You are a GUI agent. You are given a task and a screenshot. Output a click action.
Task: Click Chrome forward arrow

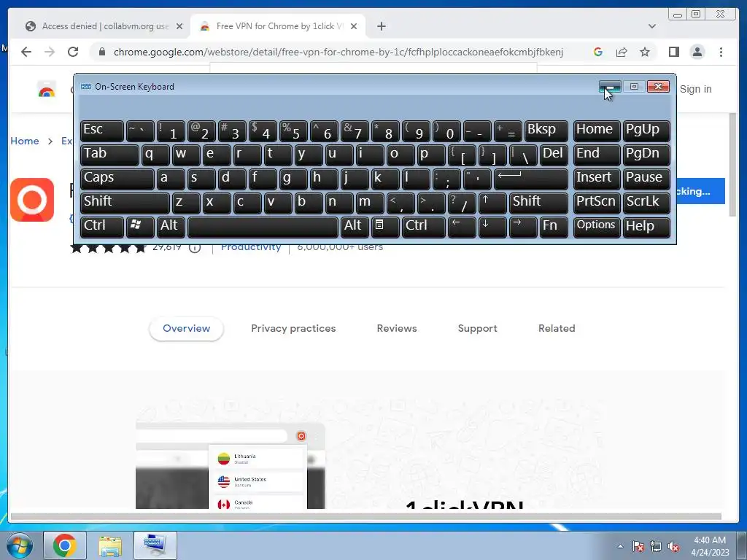pyautogui.click(x=50, y=52)
